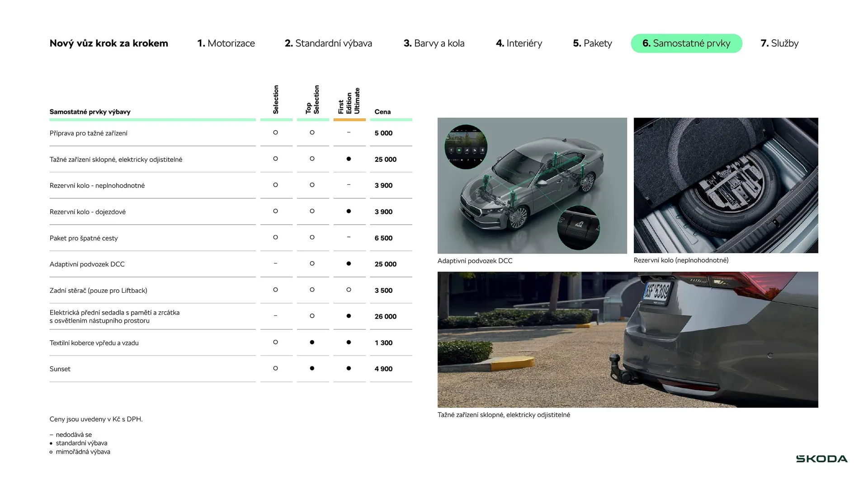This screenshot has width=868, height=488.
Task: Open the 2. Standardní výbava tab
Action: point(328,43)
